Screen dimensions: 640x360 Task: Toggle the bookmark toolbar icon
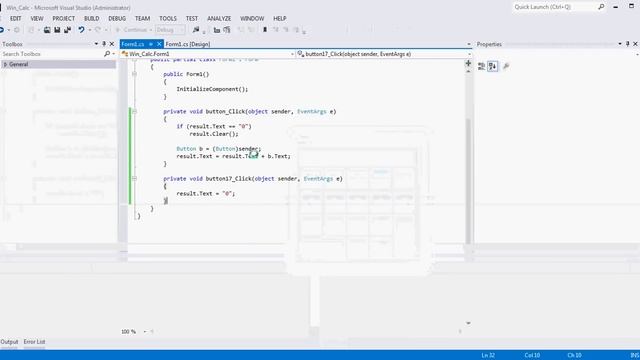pyautogui.click(x=265, y=30)
